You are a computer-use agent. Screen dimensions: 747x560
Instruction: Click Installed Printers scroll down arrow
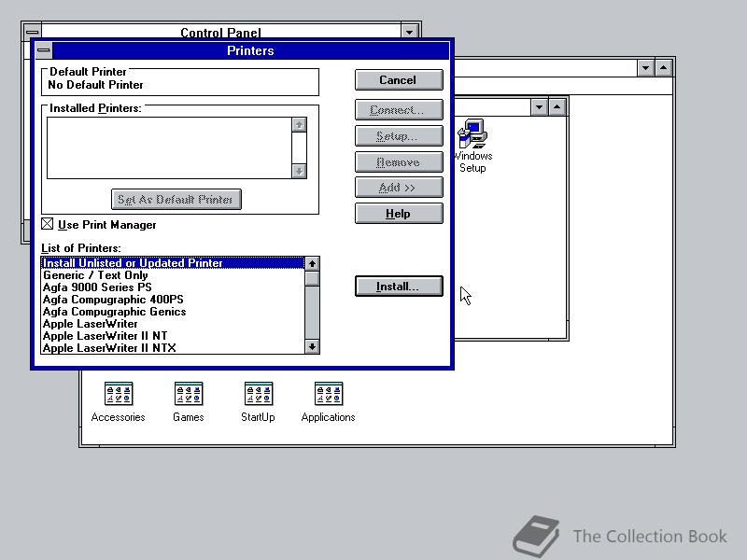click(299, 171)
